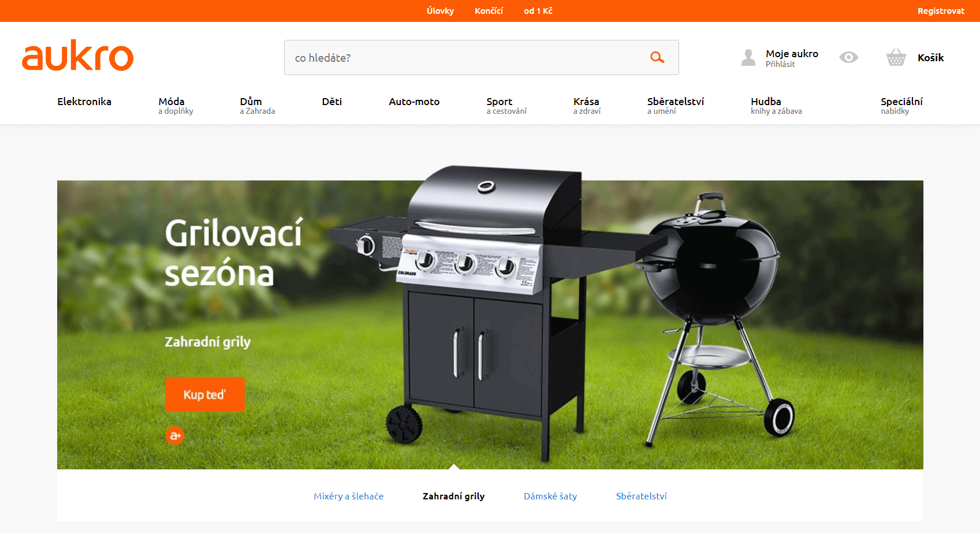The width and height of the screenshot is (980, 534).
Task: Open the Úlovky top link
Action: coord(440,11)
